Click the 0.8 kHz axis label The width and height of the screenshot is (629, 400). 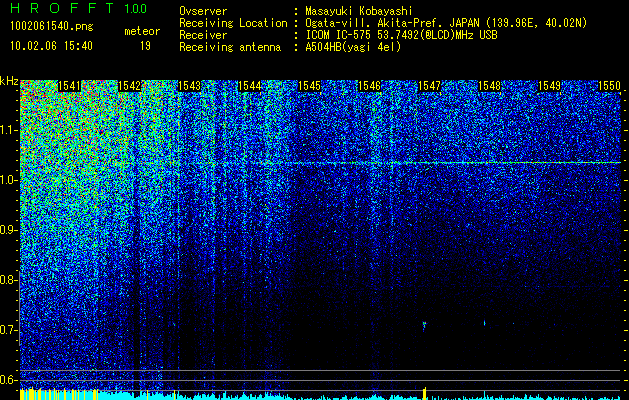[x=8, y=280]
